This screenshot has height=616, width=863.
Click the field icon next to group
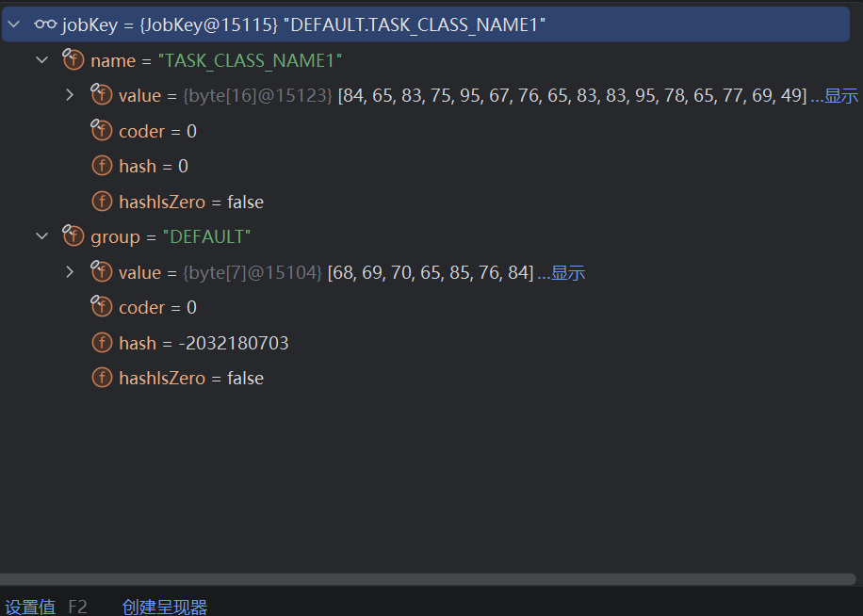pos(73,236)
